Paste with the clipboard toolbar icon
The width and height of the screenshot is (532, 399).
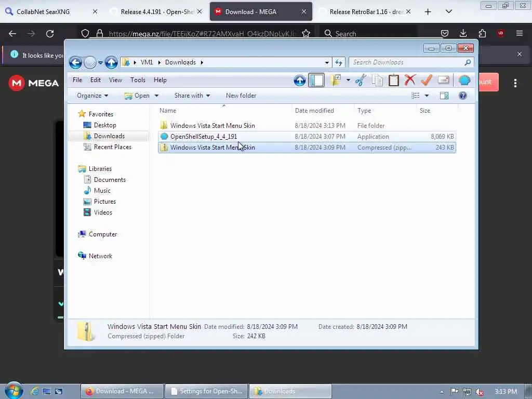pyautogui.click(x=394, y=81)
